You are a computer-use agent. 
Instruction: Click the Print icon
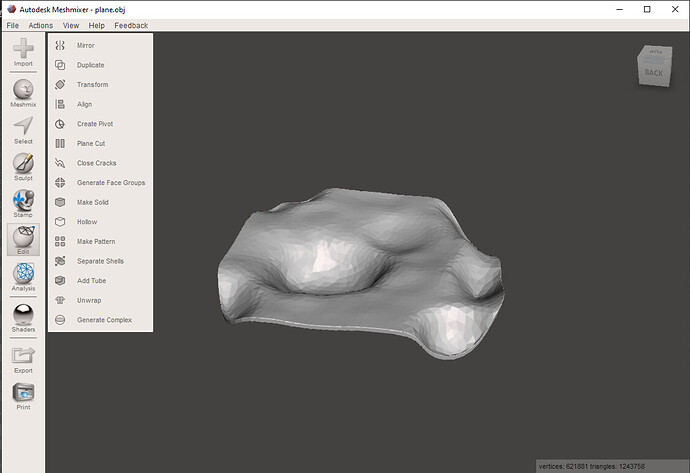[x=23, y=394]
